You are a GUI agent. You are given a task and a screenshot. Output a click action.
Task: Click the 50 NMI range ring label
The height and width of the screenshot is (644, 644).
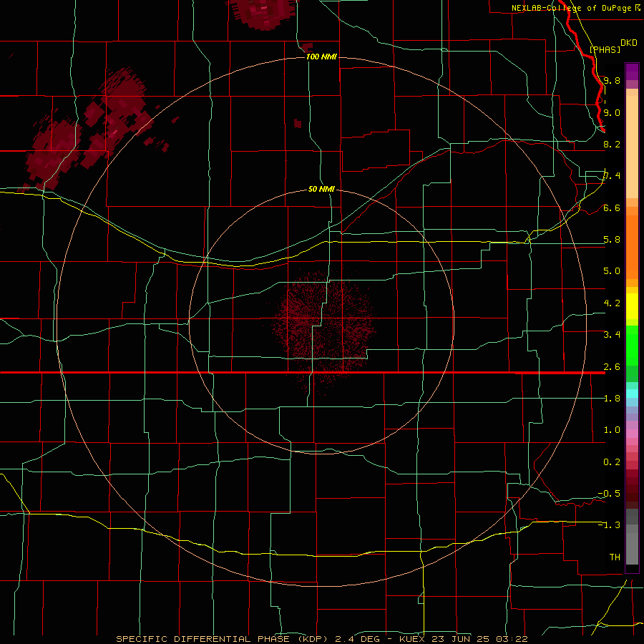(321, 189)
